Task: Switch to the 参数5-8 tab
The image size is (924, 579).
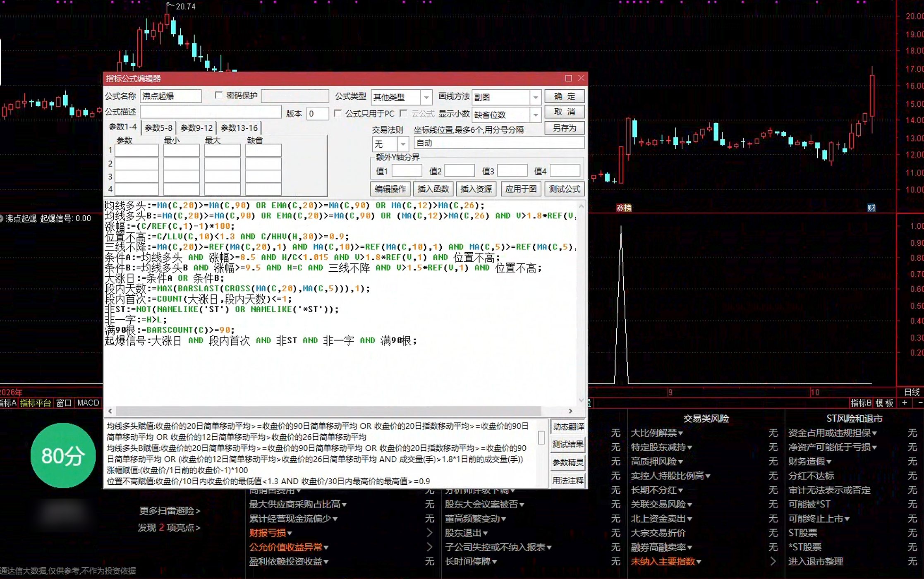Action: click(x=158, y=128)
